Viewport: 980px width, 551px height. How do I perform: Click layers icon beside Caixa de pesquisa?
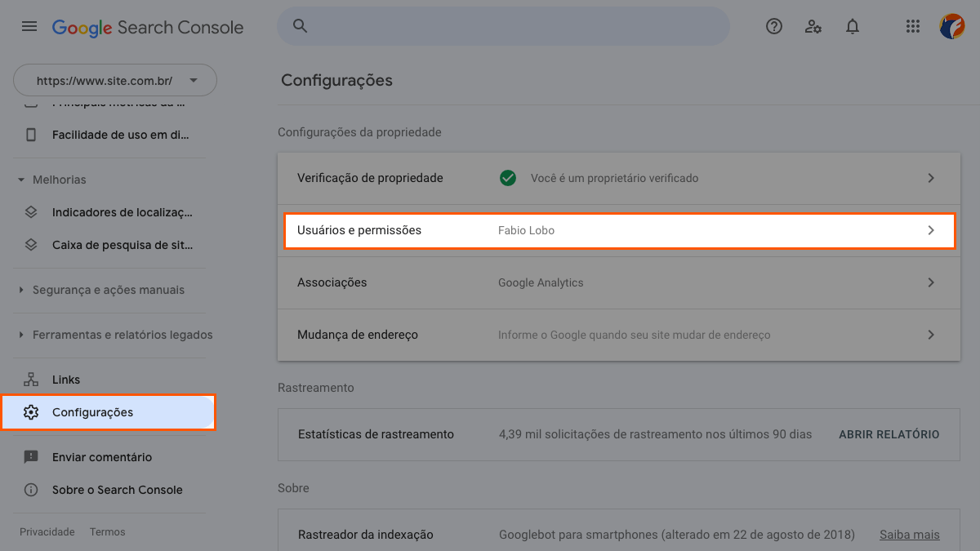click(x=31, y=244)
